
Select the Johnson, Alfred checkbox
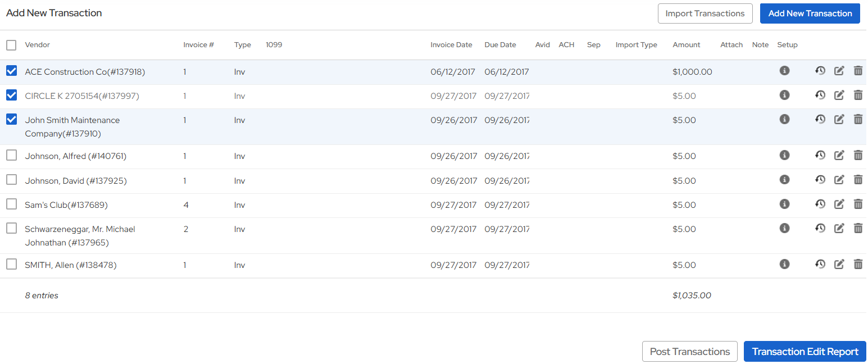11,156
